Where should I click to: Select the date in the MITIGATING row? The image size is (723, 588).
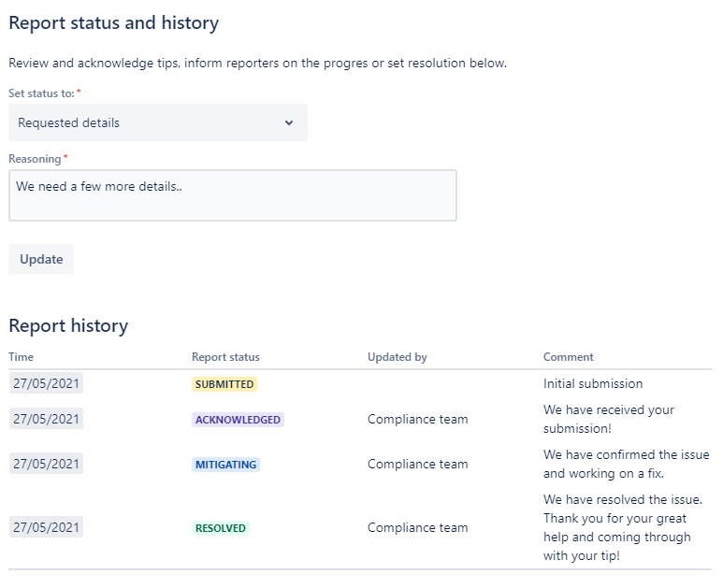tap(47, 464)
